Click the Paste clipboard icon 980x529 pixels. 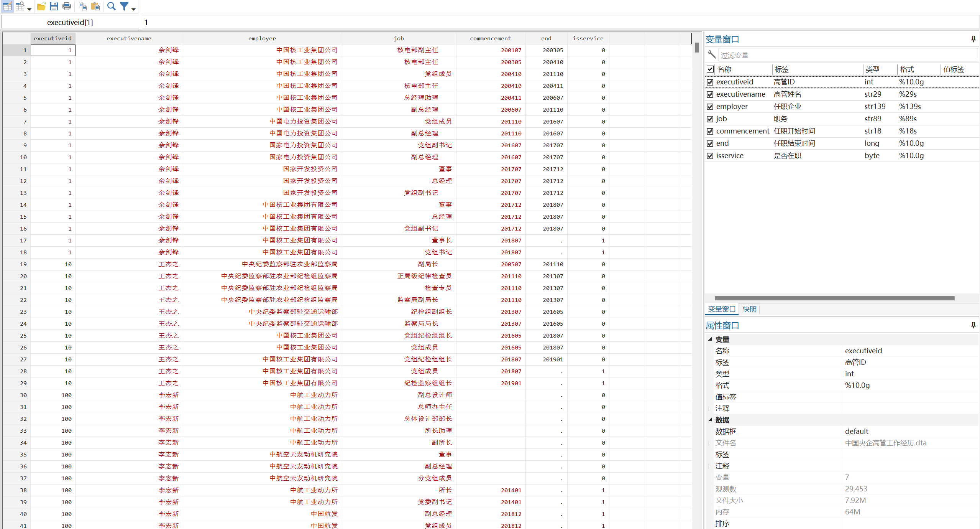95,6
